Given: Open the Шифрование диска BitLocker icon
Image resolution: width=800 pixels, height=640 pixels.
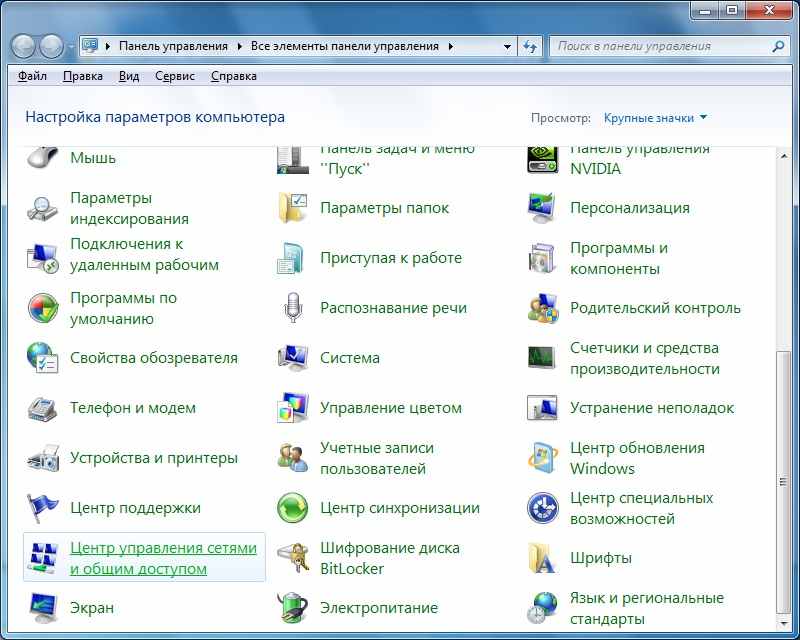Looking at the screenshot, I should (293, 558).
